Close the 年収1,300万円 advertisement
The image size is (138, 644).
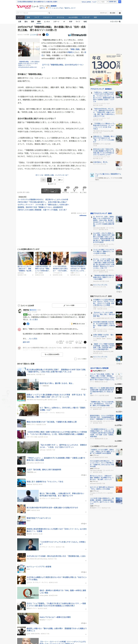tap(121, 55)
